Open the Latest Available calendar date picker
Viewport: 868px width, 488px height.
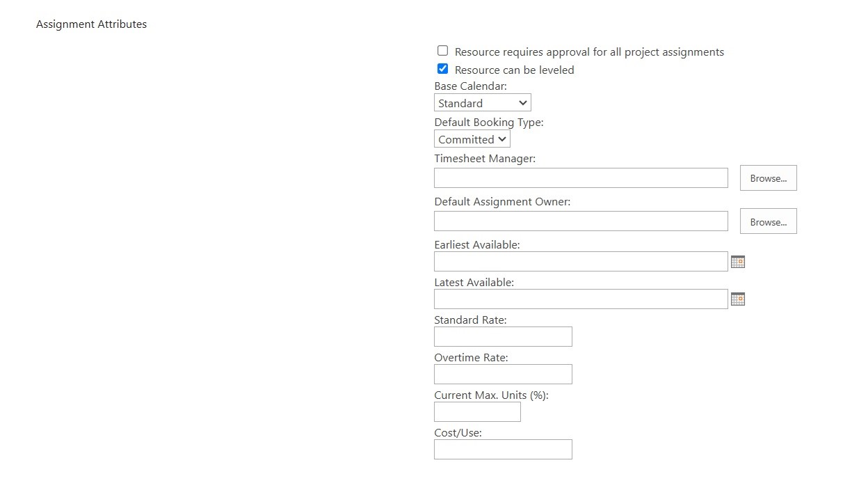[x=738, y=299]
